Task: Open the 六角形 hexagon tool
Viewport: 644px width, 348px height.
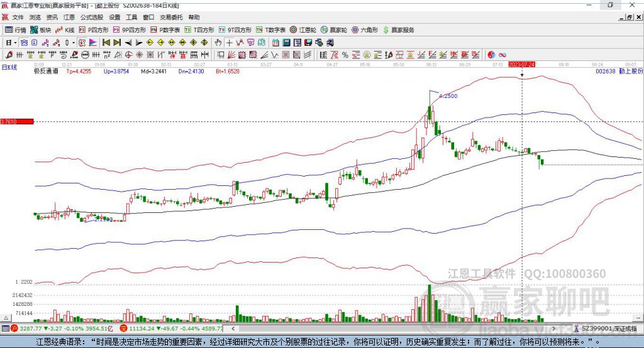Action: coord(365,30)
